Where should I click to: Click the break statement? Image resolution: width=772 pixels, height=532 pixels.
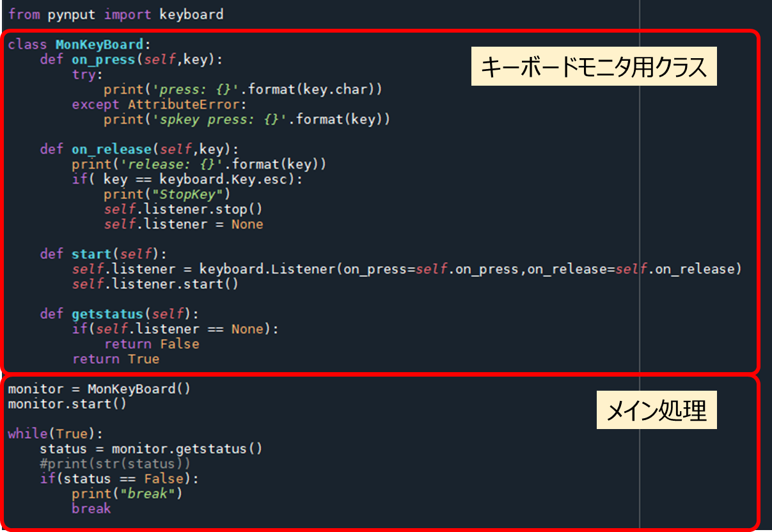pos(91,508)
